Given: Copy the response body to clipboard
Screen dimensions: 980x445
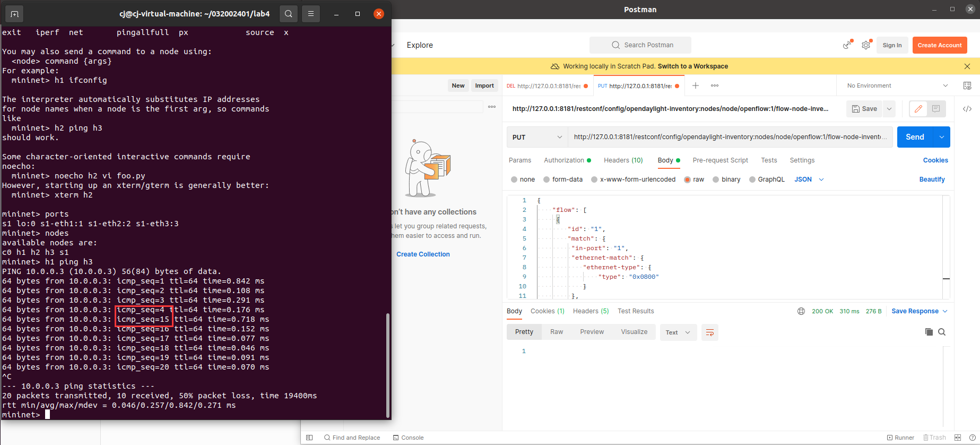Looking at the screenshot, I should tap(929, 332).
